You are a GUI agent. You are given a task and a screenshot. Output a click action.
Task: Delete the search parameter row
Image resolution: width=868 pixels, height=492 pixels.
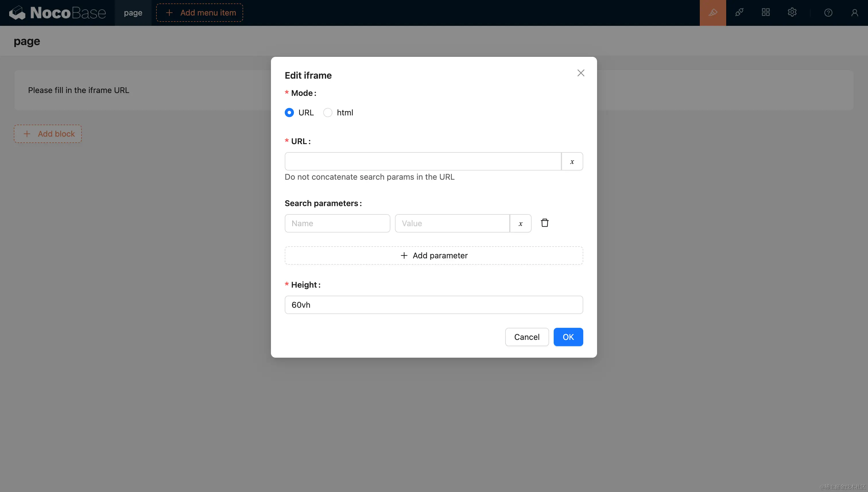544,223
